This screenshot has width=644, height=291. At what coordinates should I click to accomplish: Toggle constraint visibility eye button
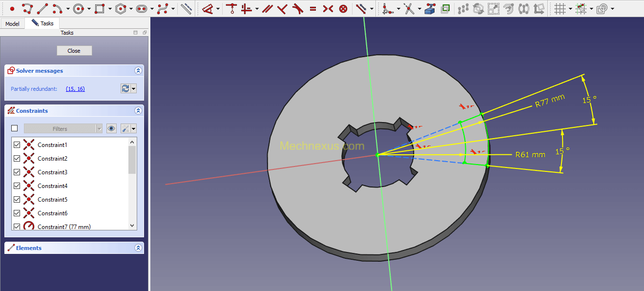[x=112, y=128]
